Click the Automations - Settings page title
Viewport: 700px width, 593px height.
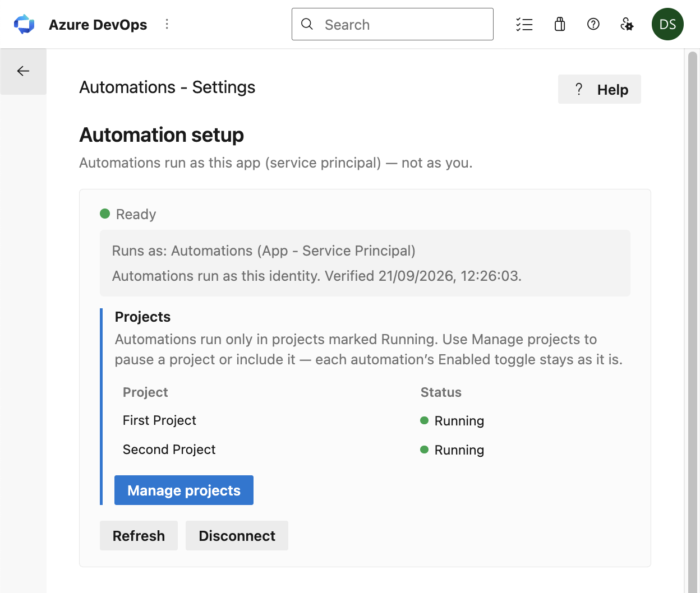point(167,87)
